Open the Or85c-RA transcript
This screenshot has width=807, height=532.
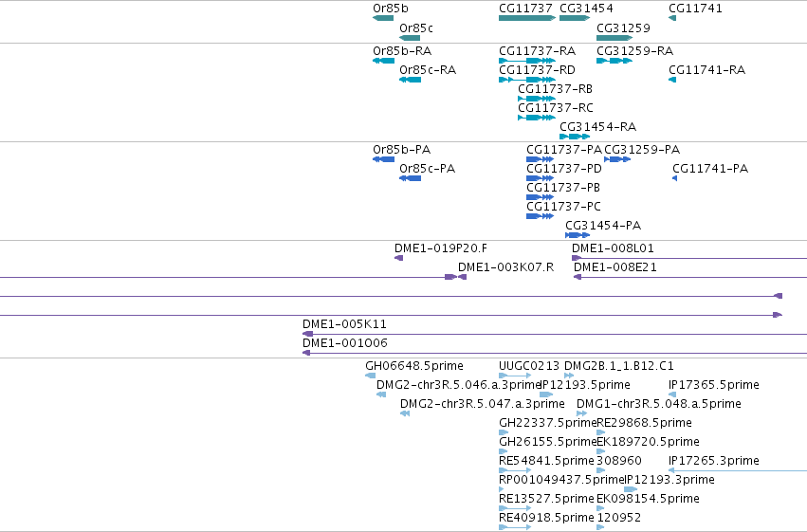tap(428, 70)
